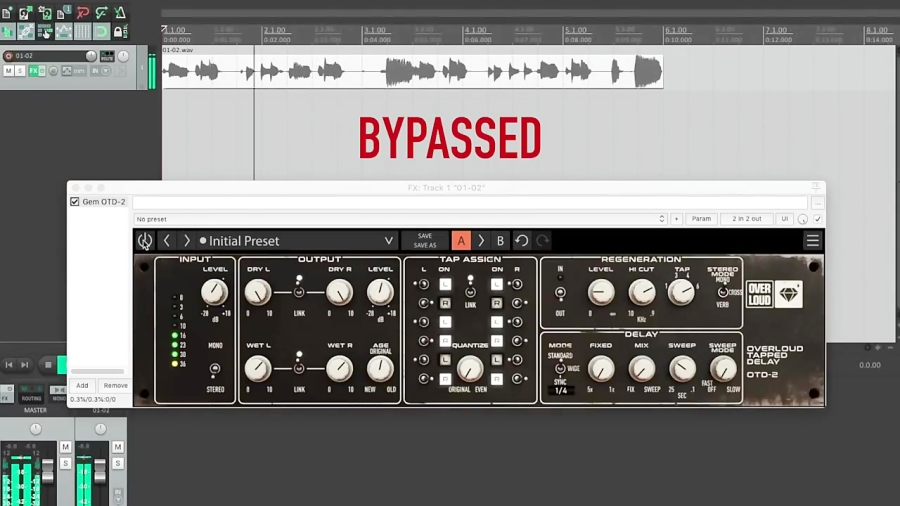Click SAVE AS in the plugin header

(425, 246)
